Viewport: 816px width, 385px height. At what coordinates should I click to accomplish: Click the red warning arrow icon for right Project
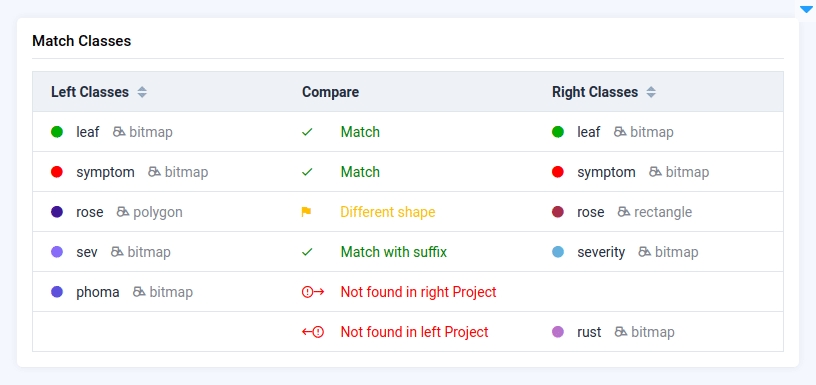313,292
